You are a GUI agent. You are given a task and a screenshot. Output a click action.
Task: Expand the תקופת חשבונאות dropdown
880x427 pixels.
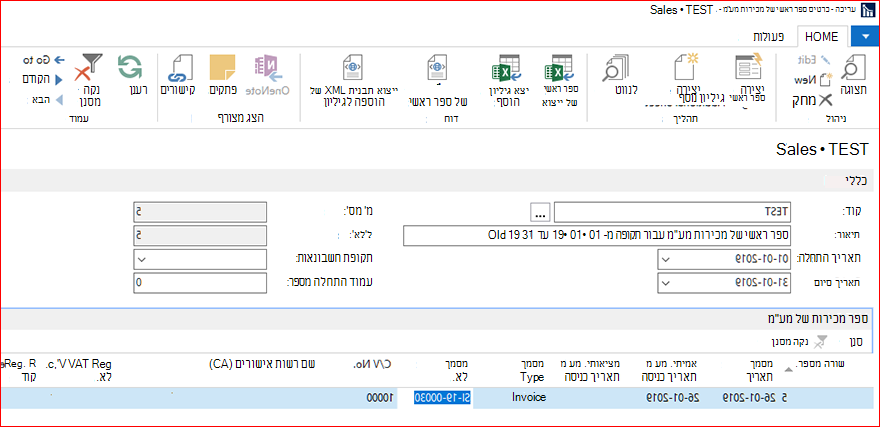click(x=141, y=259)
